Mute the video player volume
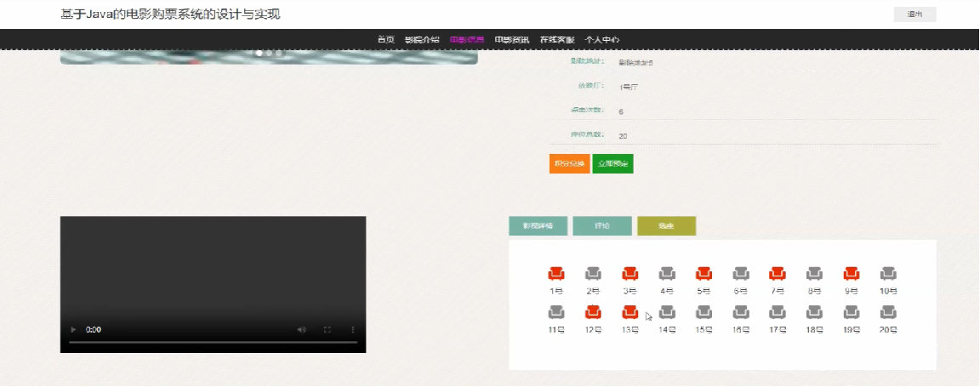 tap(302, 329)
